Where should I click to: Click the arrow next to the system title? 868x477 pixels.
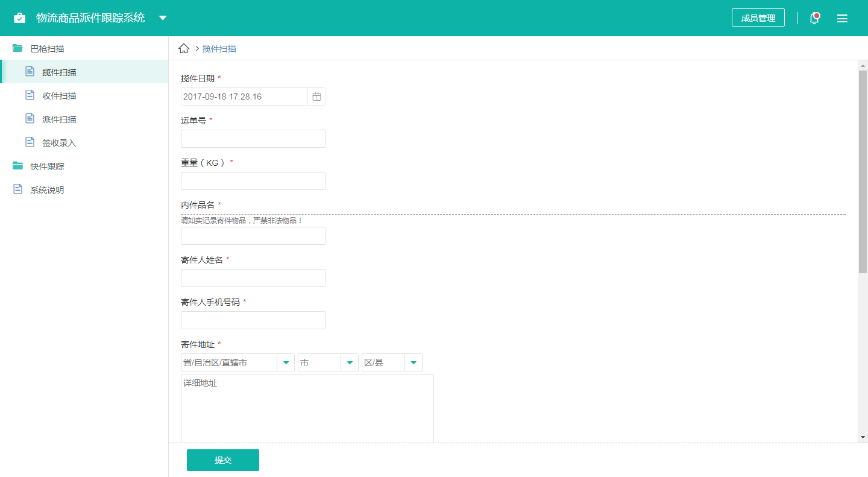162,18
